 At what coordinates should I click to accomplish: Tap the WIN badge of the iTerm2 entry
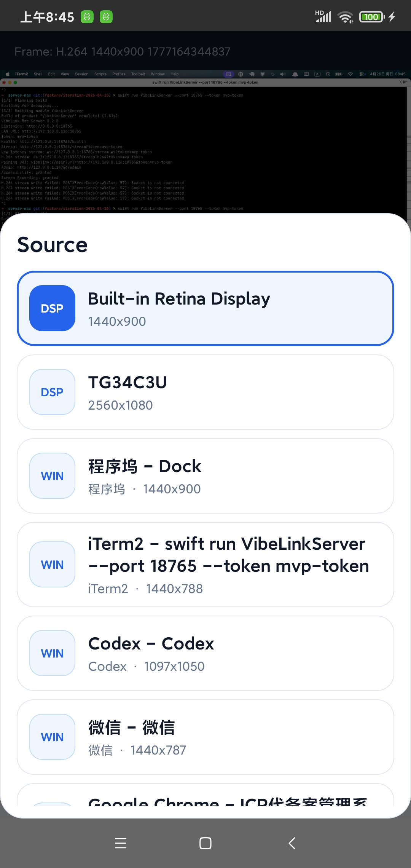click(x=53, y=564)
